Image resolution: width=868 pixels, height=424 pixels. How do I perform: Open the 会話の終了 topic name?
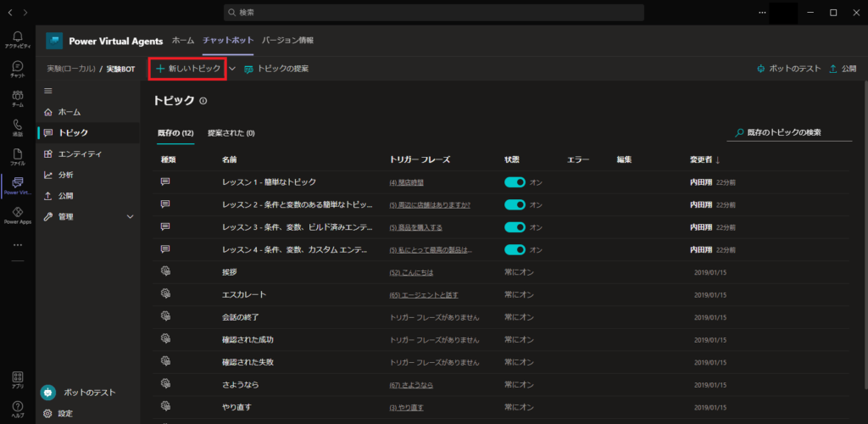(240, 317)
